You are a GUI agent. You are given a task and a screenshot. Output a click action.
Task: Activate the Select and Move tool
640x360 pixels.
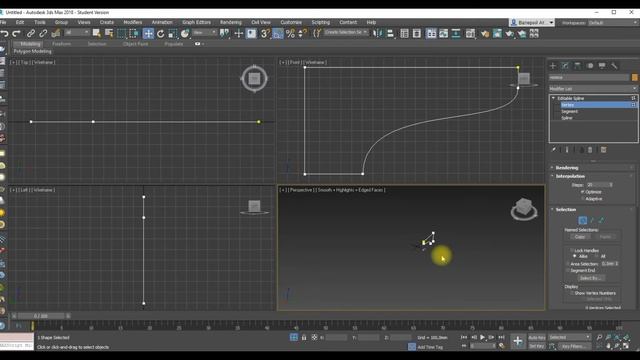(x=148, y=33)
